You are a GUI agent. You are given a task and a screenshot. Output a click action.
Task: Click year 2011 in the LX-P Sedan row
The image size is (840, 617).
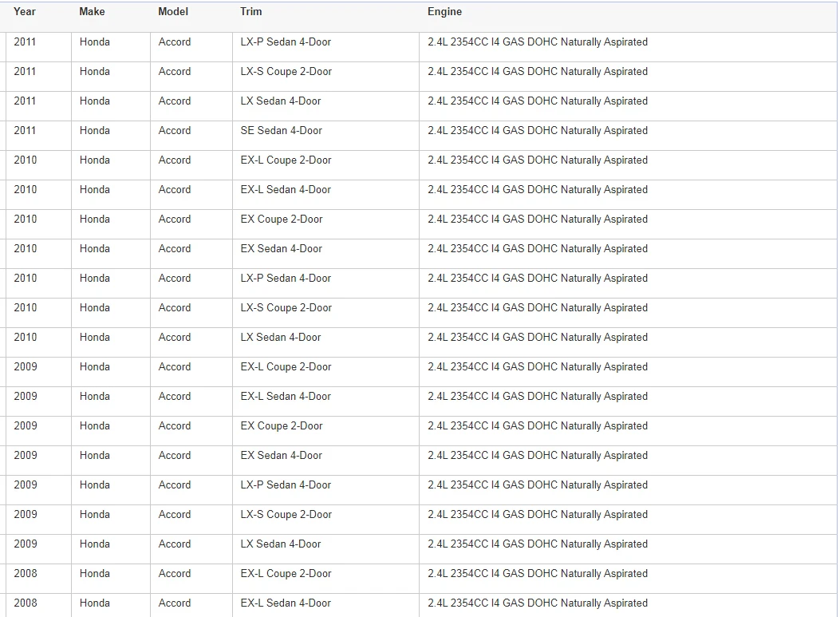pos(25,42)
